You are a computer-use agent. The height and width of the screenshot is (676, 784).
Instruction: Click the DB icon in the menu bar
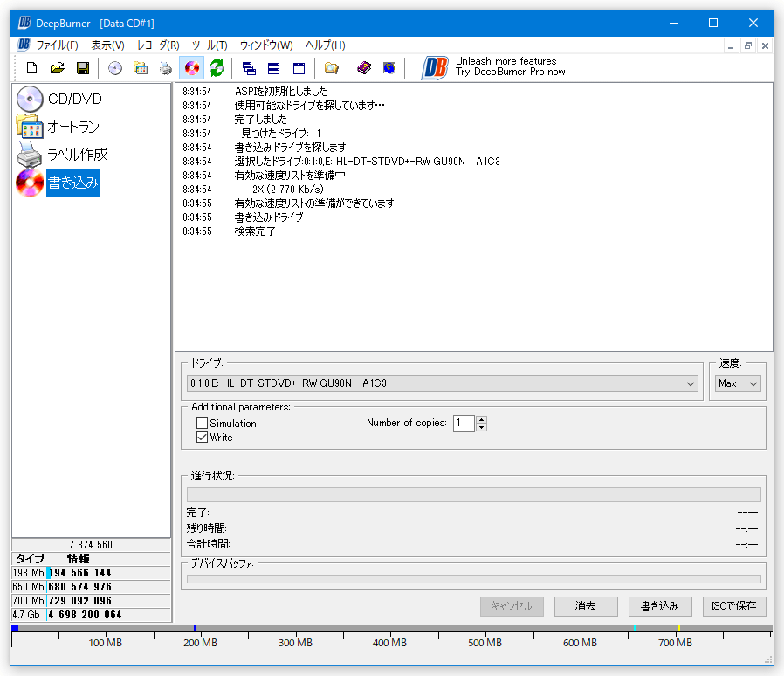coord(24,45)
